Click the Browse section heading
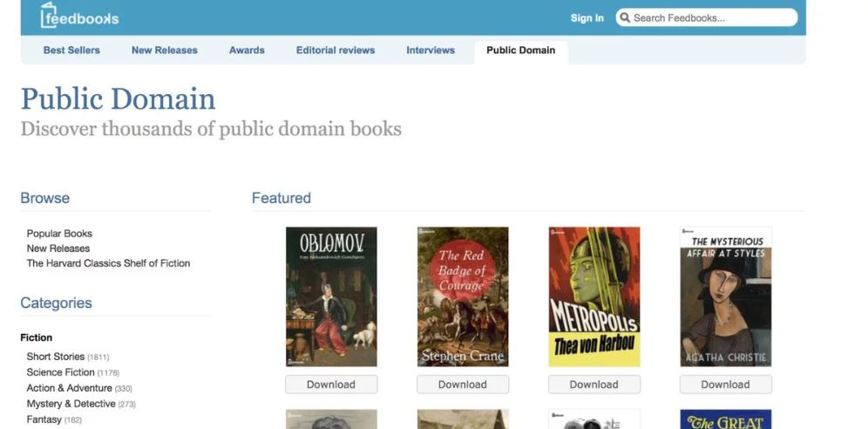The height and width of the screenshot is (429, 868). [44, 198]
